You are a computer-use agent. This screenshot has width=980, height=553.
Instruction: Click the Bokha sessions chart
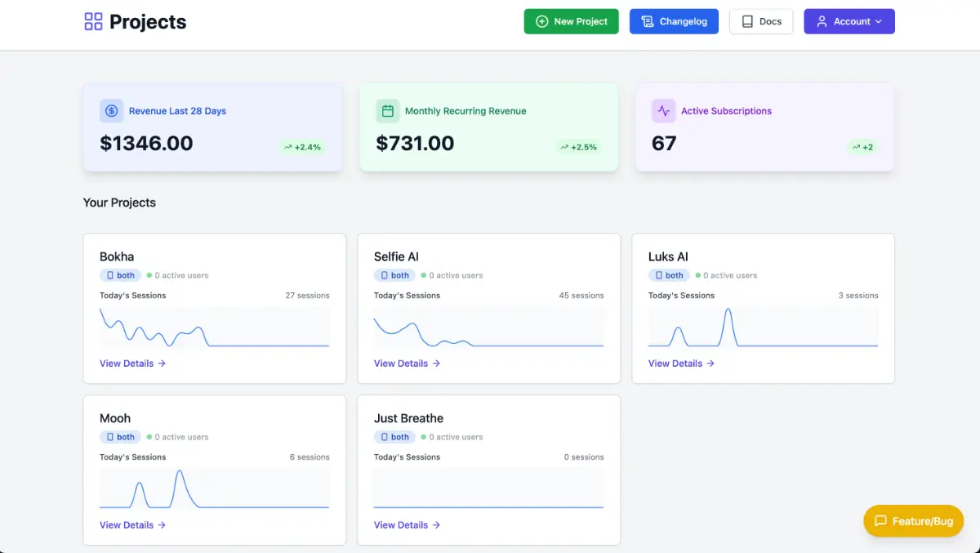pyautogui.click(x=215, y=328)
